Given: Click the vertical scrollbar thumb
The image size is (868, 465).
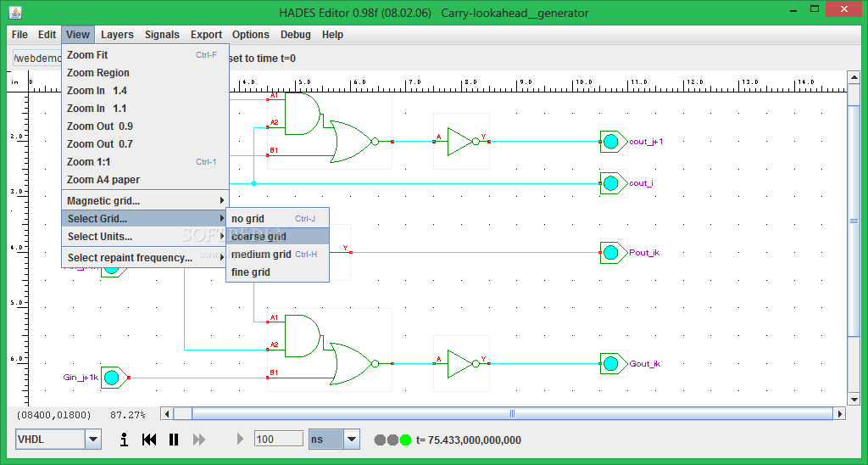Looking at the screenshot, I should tap(854, 221).
